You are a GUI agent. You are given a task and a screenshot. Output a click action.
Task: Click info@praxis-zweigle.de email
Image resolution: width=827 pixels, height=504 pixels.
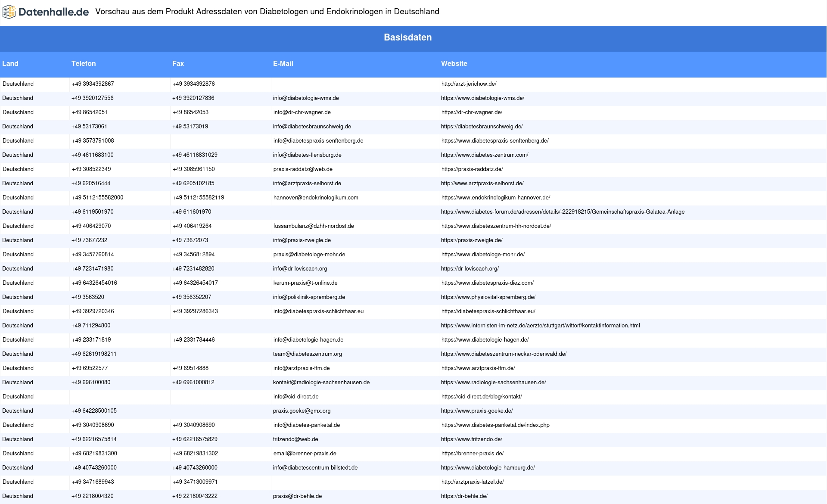pos(302,240)
